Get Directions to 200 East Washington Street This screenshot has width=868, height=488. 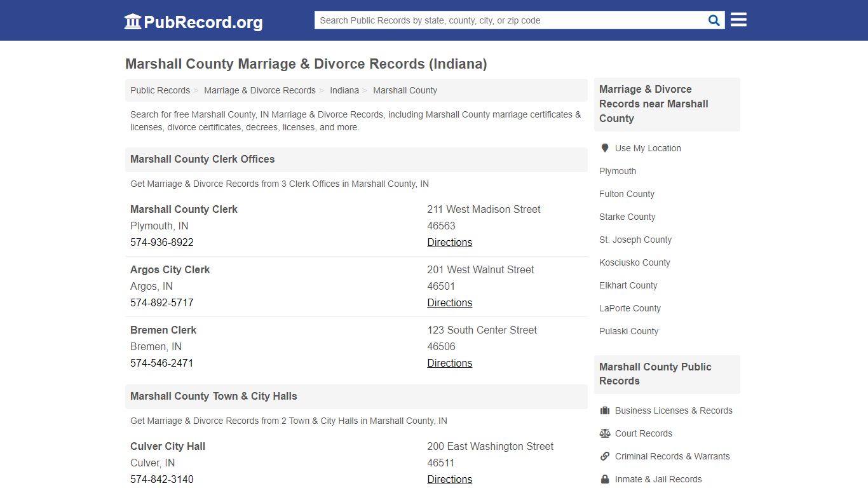pos(449,479)
